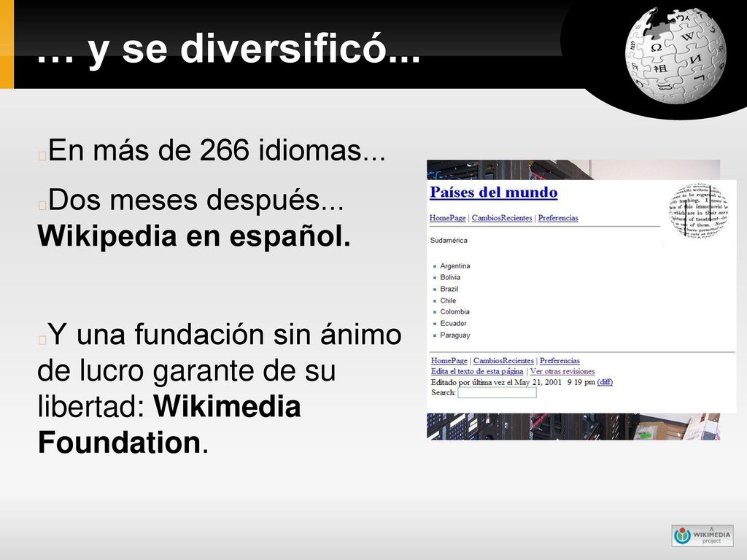Click the (diff) link
This screenshot has height=560, width=747.
pyautogui.click(x=605, y=382)
